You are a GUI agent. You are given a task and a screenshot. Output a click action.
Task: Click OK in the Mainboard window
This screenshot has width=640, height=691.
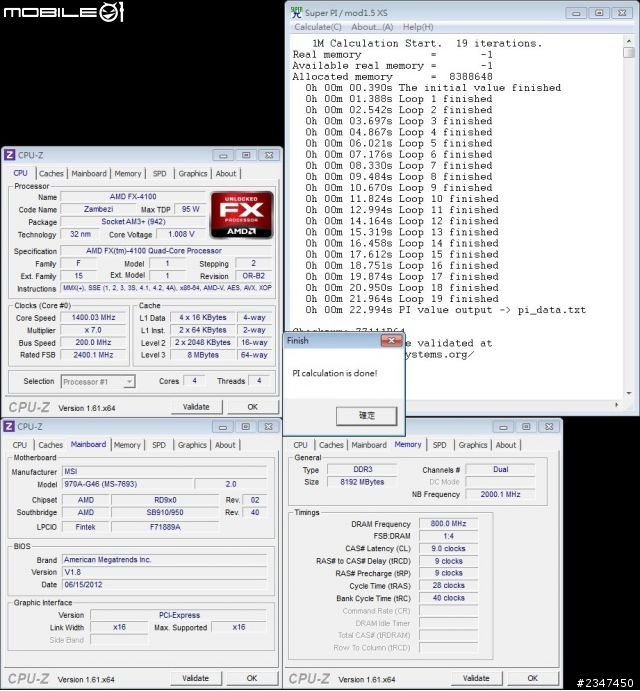[252, 678]
